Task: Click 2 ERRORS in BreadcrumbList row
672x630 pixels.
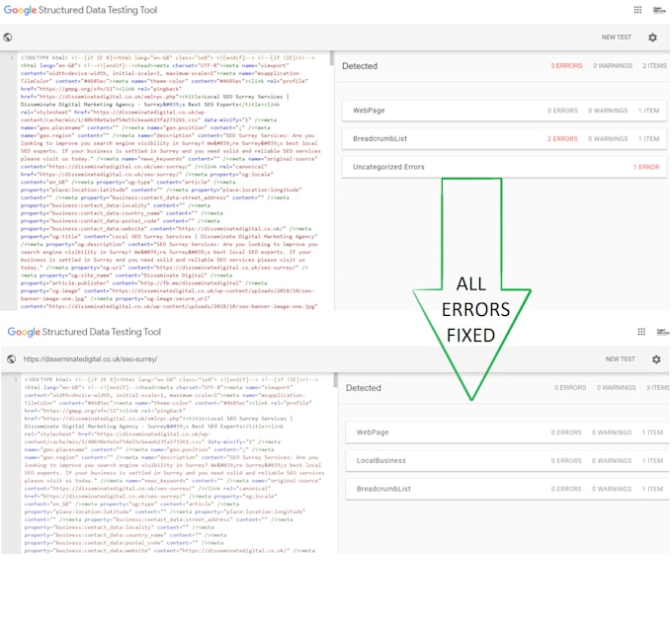Action: (x=562, y=139)
